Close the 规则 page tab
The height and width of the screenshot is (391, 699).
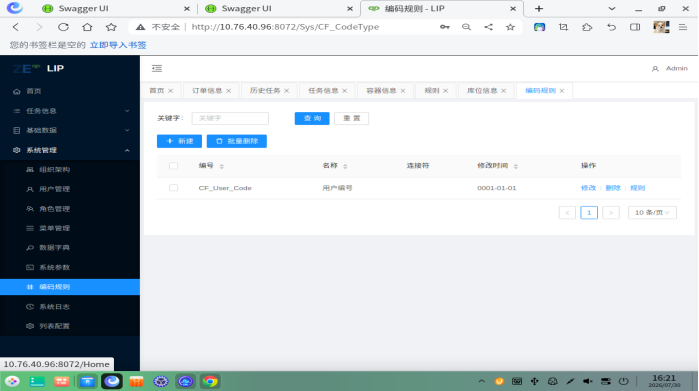(446, 91)
